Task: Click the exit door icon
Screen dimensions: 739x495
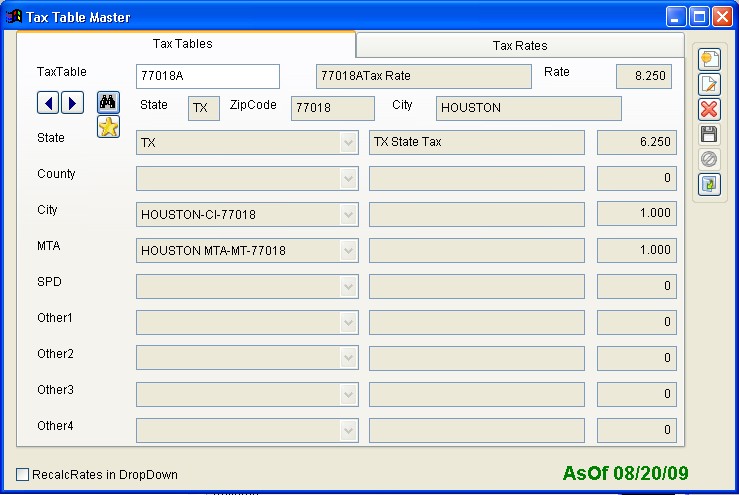Action: point(709,184)
